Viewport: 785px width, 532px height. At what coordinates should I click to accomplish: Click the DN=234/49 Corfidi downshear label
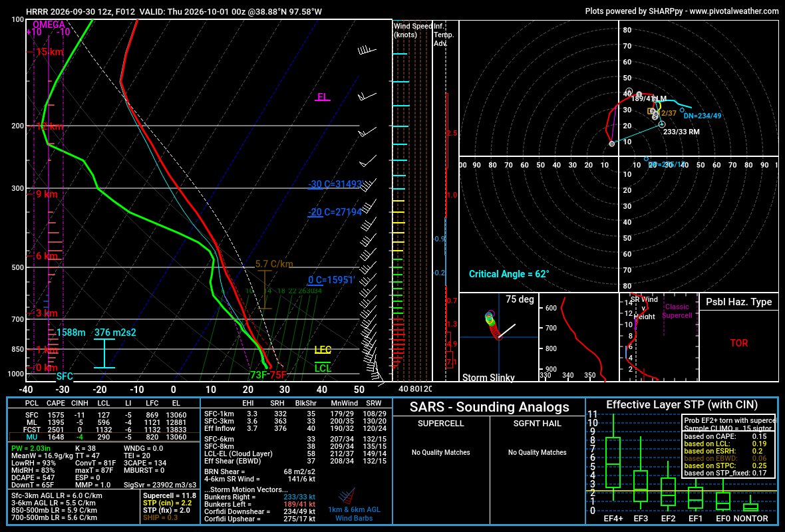tap(703, 116)
